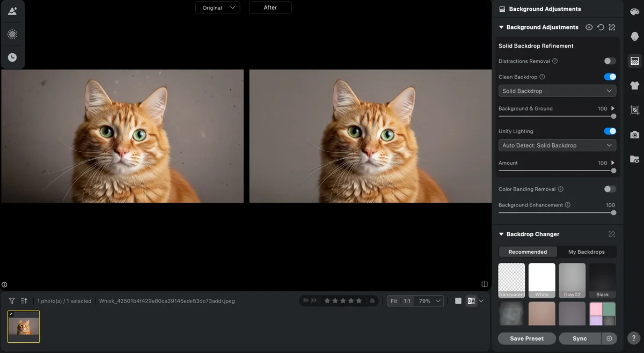The height and width of the screenshot is (353, 644).
Task: Select the landscape image icon at top left
Action: [x=12, y=11]
